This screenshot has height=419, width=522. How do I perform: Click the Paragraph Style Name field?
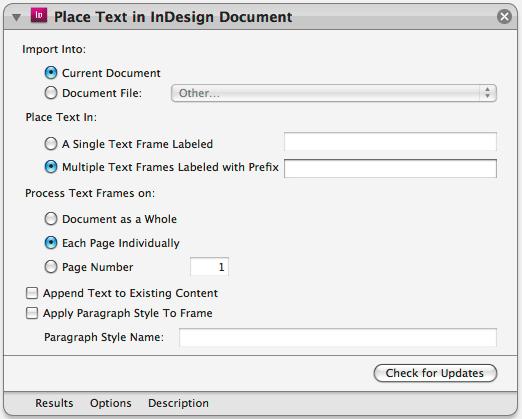(x=338, y=337)
